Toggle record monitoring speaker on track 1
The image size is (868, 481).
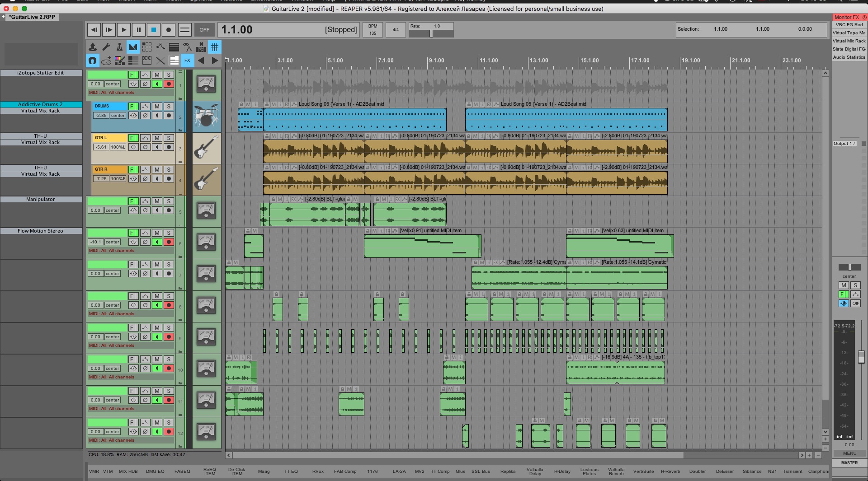157,84
